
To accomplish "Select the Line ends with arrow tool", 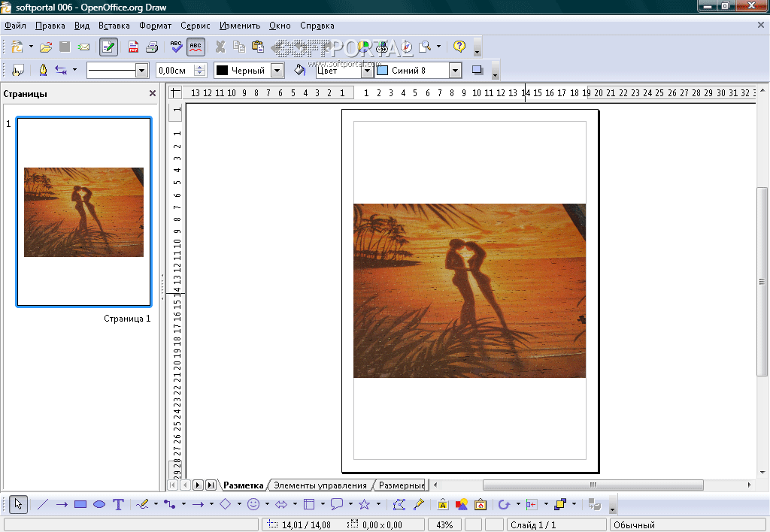I will pyautogui.click(x=62, y=504).
